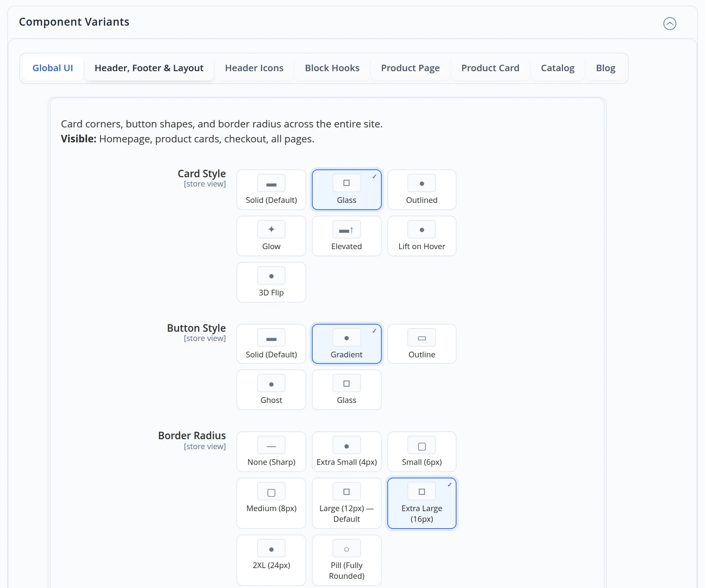Select Elevated card style
The height and width of the screenshot is (588, 705).
pyautogui.click(x=346, y=236)
